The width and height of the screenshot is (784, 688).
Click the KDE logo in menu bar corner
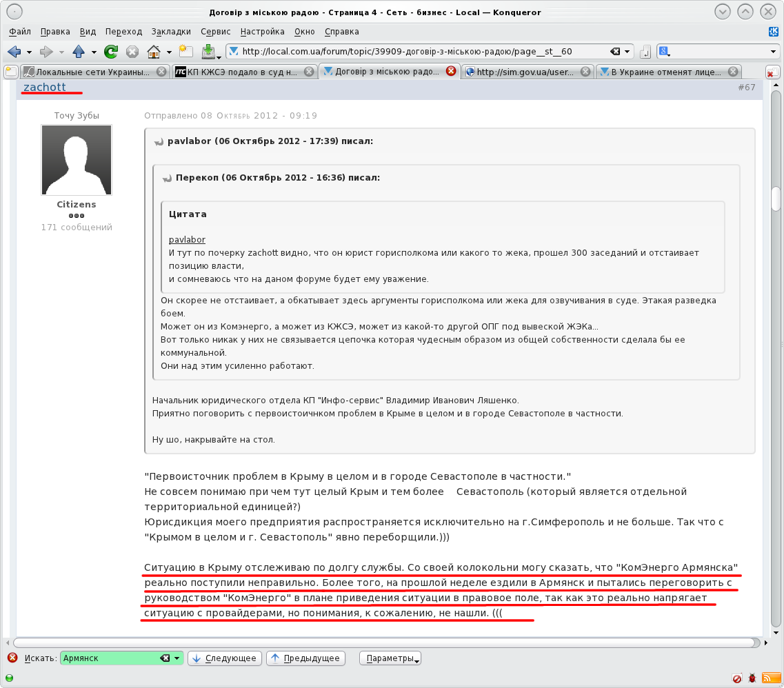point(773,32)
